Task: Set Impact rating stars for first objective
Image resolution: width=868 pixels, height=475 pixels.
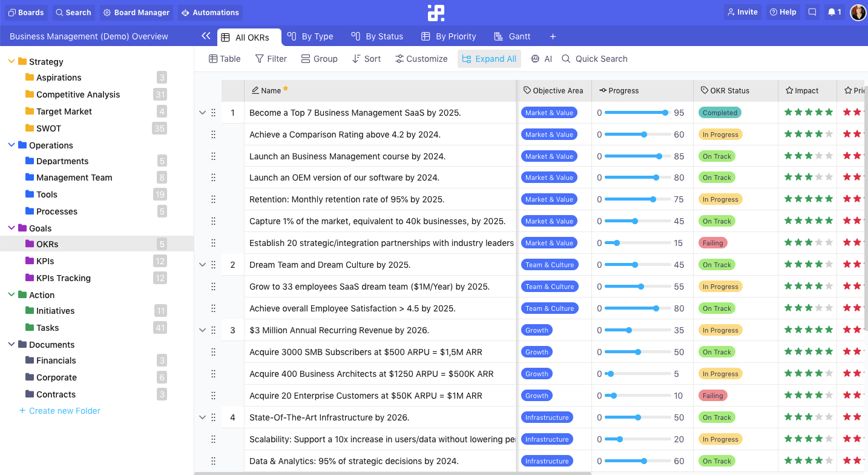Action: click(x=808, y=113)
